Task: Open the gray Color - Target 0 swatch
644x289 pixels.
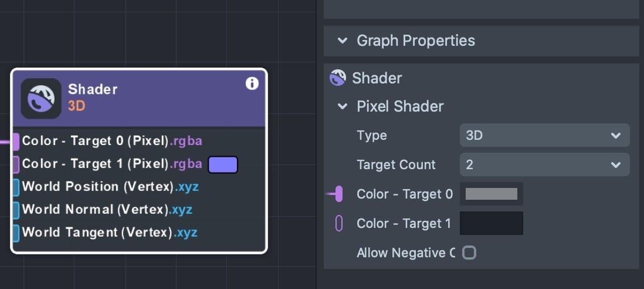Action: (x=491, y=194)
